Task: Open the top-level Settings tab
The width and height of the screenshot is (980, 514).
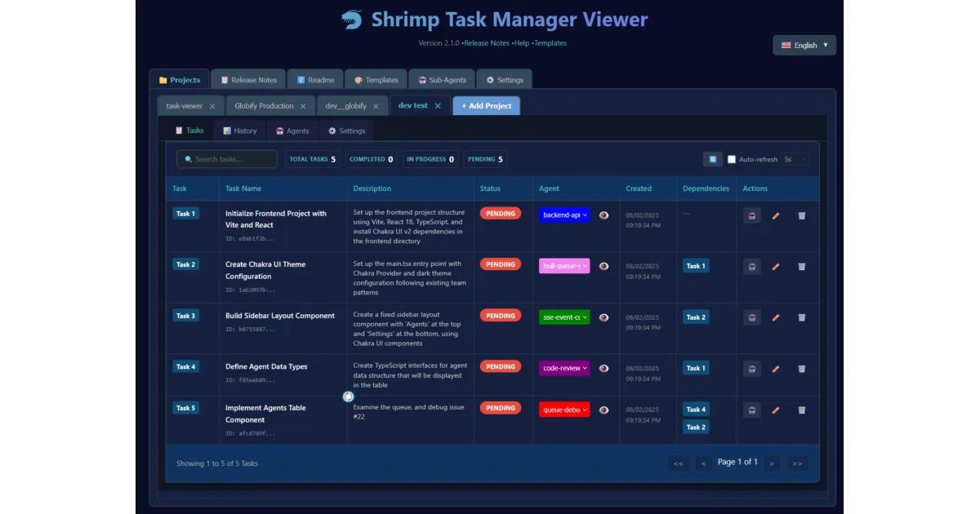Action: pos(505,80)
